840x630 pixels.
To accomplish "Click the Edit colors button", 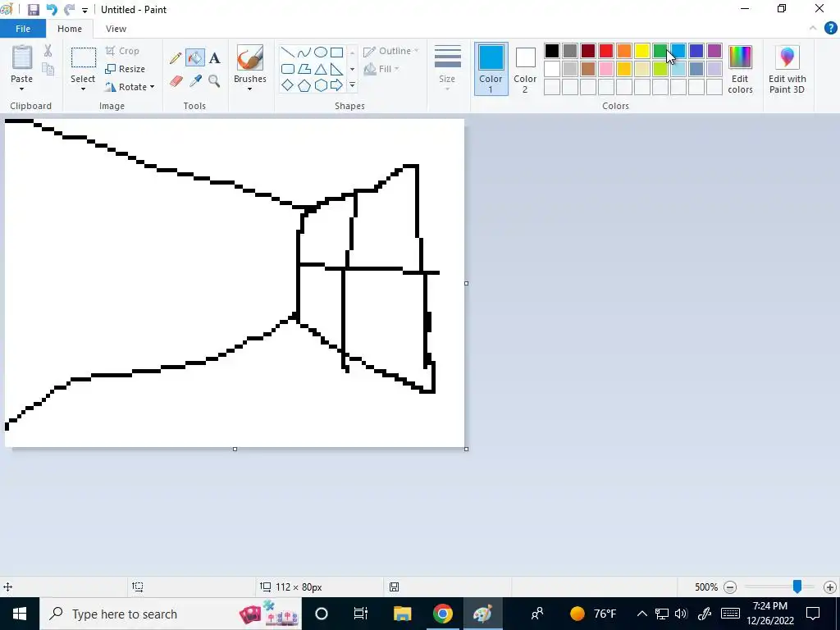I will pos(741,70).
